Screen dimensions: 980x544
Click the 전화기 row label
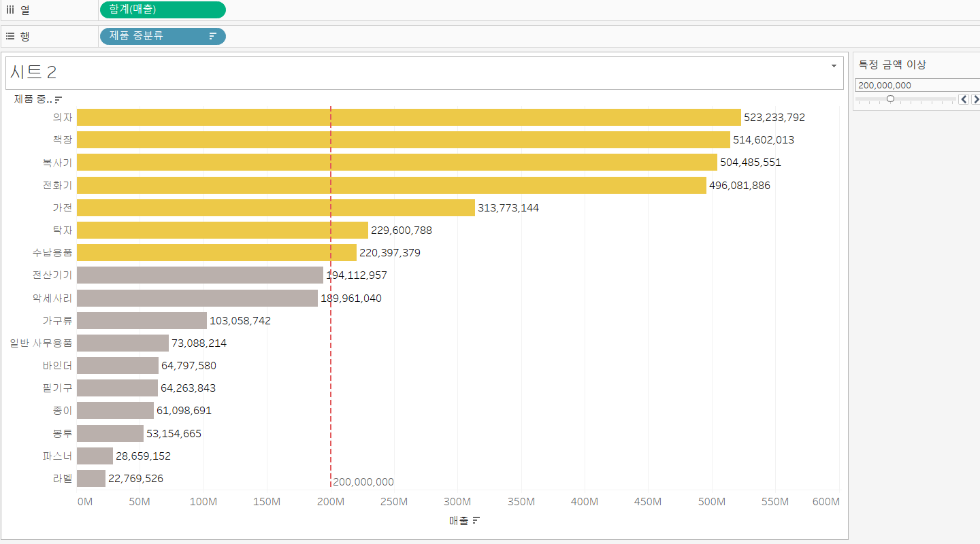57,185
